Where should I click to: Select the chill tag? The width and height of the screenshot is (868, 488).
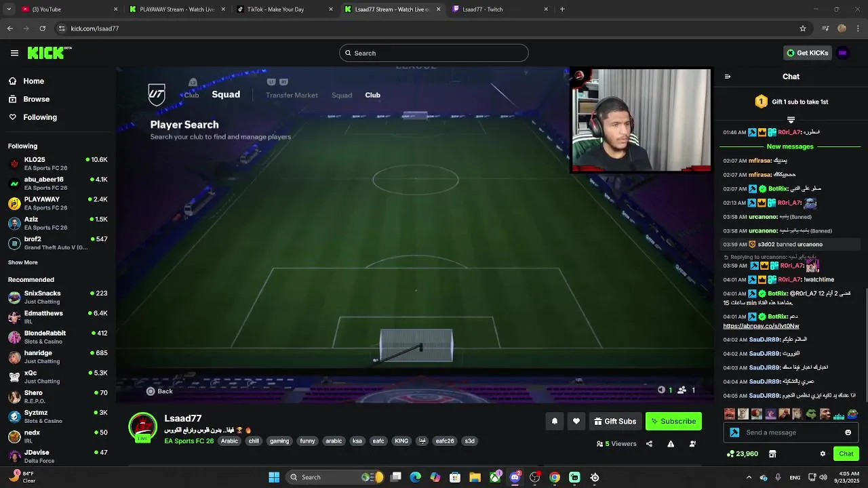coord(254,441)
